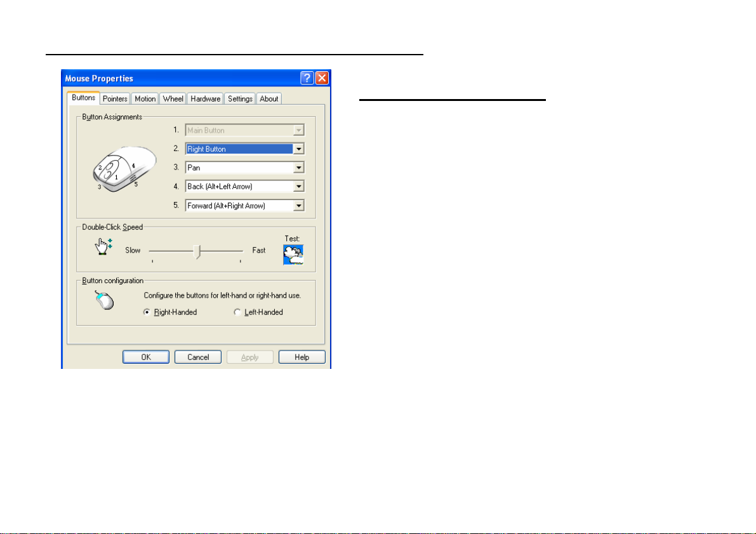This screenshot has width=756, height=534.
Task: Click the 'Back (Alt+Left Arrow)' value field
Action: (x=240, y=187)
